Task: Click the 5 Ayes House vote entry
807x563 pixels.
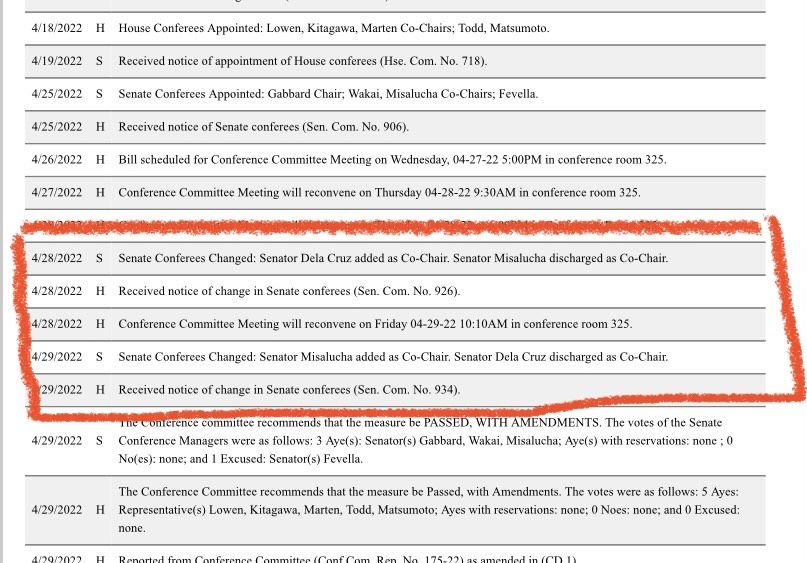Action: [x=430, y=509]
